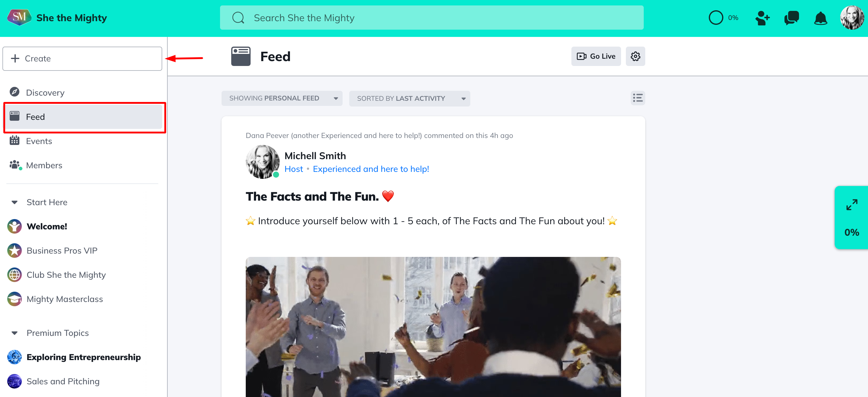The height and width of the screenshot is (397, 868).
Task: Toggle the feed list view layout
Action: click(x=637, y=98)
